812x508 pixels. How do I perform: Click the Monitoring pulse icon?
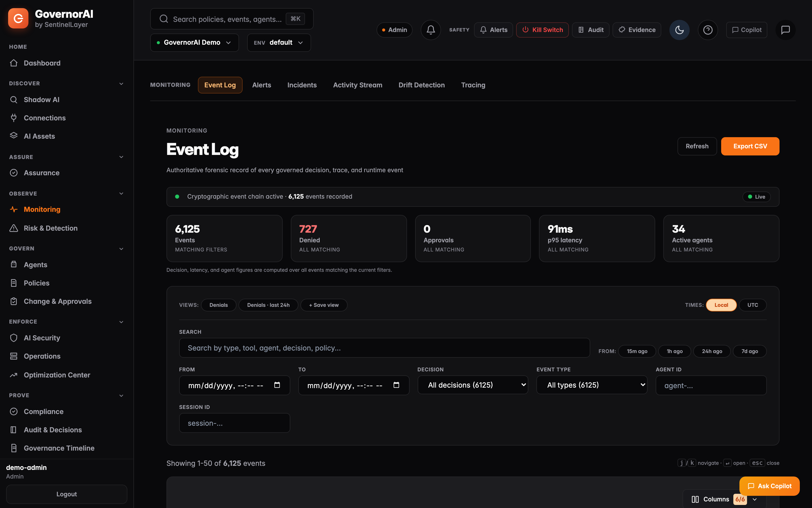point(14,209)
